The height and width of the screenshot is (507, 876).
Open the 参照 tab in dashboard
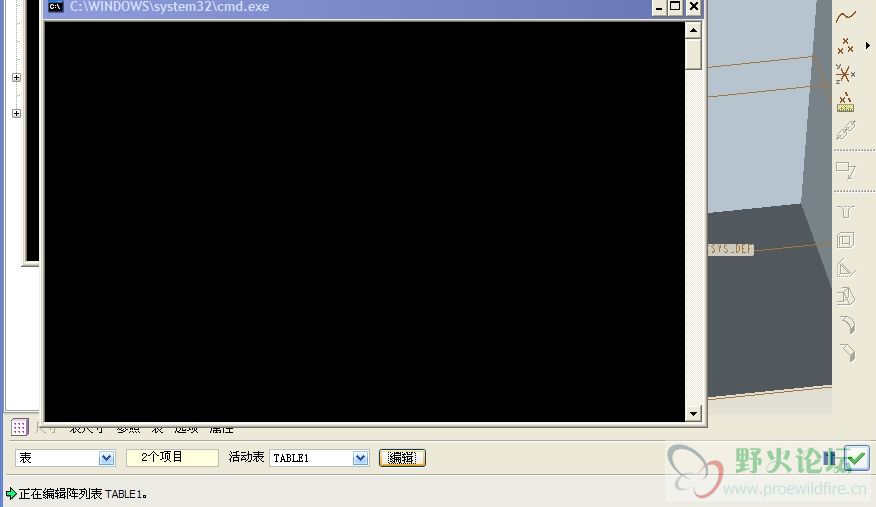click(128, 429)
